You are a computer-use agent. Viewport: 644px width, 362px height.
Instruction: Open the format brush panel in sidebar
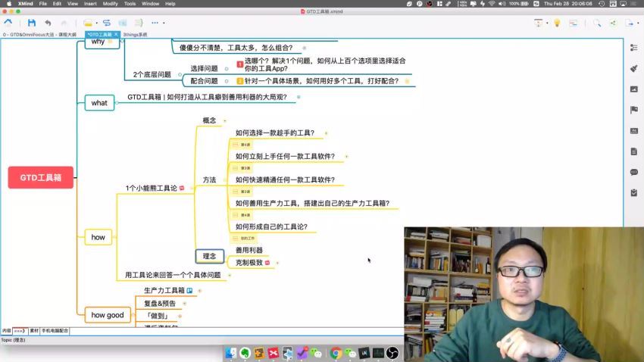tap(633, 68)
